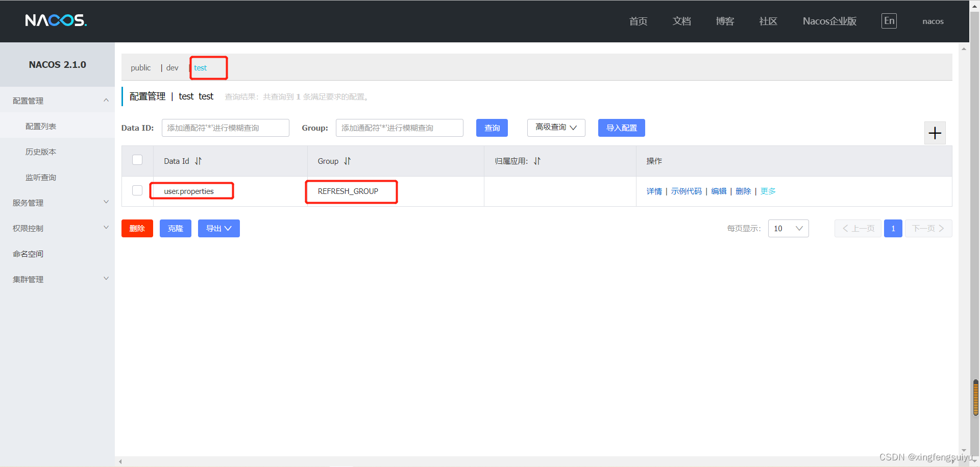980x467 pixels.
Task: Click the 克隆 clone button
Action: [x=175, y=228]
